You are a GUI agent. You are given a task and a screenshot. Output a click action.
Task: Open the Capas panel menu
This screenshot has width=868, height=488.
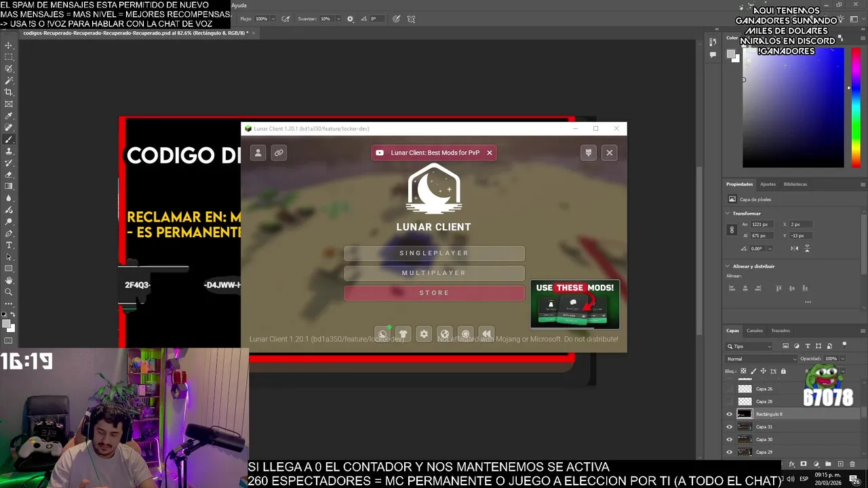863,331
